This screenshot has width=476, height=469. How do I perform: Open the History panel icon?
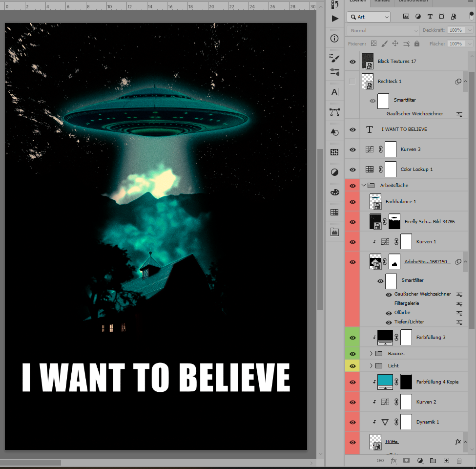[334, 4]
